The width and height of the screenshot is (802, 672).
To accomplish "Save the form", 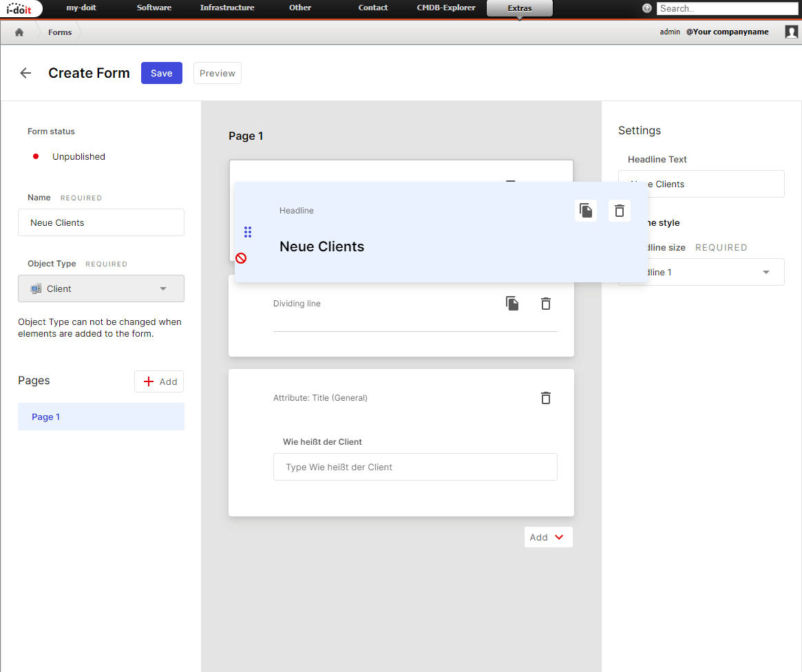I will [162, 73].
